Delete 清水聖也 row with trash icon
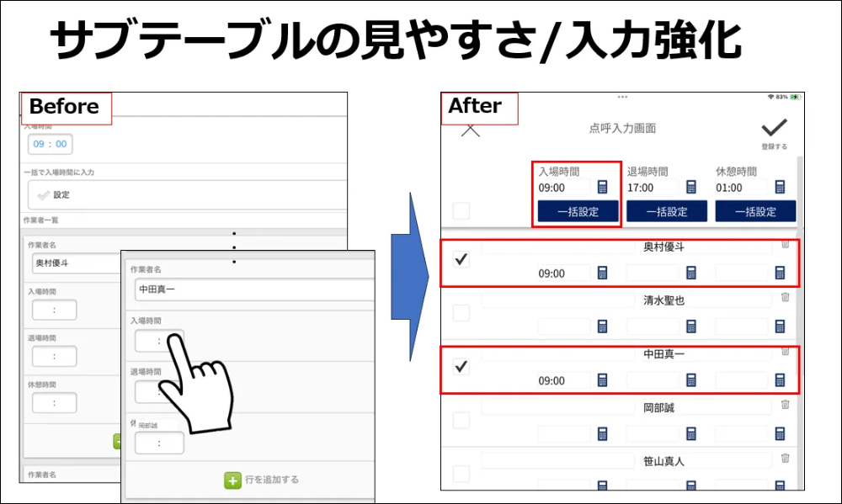The width and height of the screenshot is (842, 504). point(785,297)
